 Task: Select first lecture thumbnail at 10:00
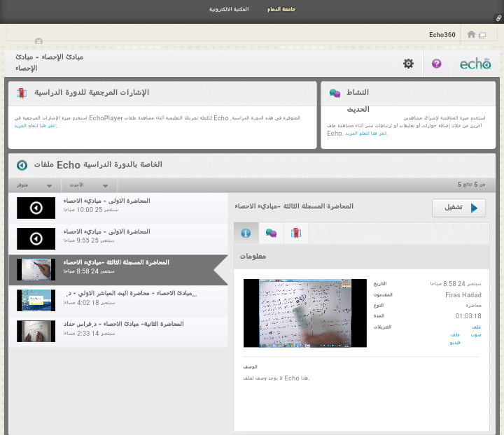36,208
